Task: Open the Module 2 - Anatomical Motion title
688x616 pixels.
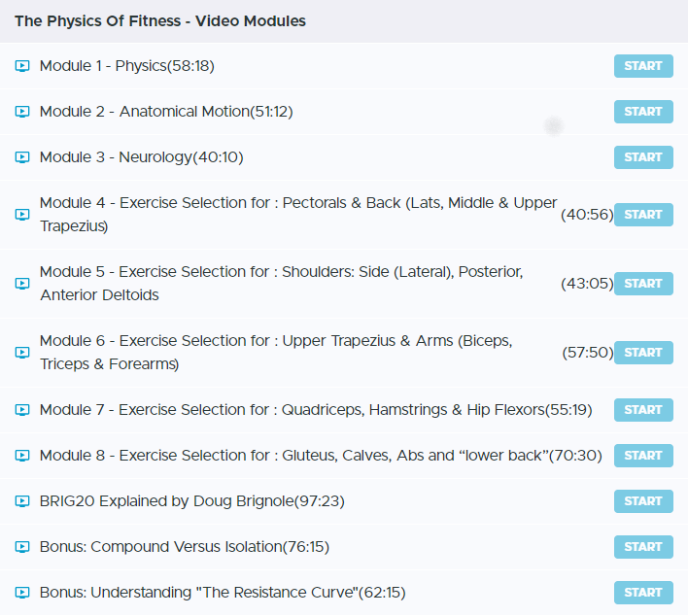Action: coord(165,112)
